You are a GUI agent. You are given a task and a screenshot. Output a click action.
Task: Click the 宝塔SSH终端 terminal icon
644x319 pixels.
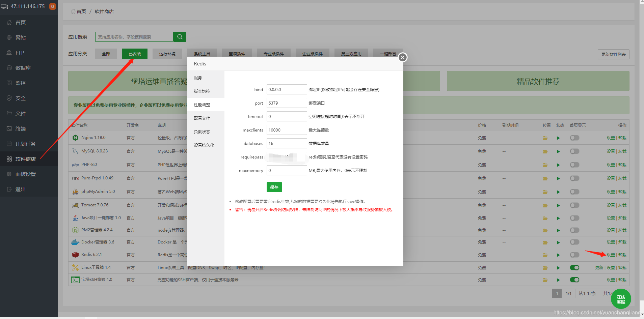[x=75, y=280]
